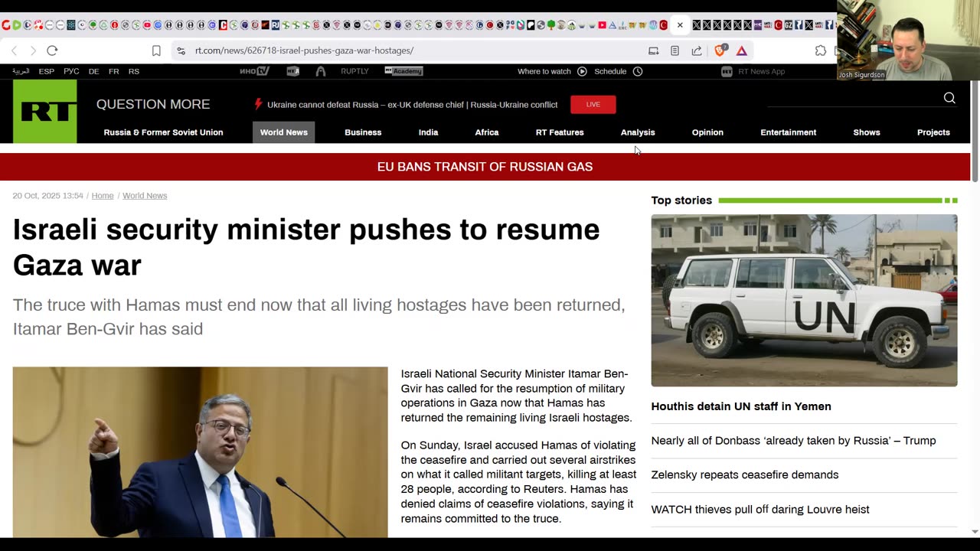Screen dimensions: 980x551
Task: Open Nearly all of Donbass story
Action: point(793,441)
